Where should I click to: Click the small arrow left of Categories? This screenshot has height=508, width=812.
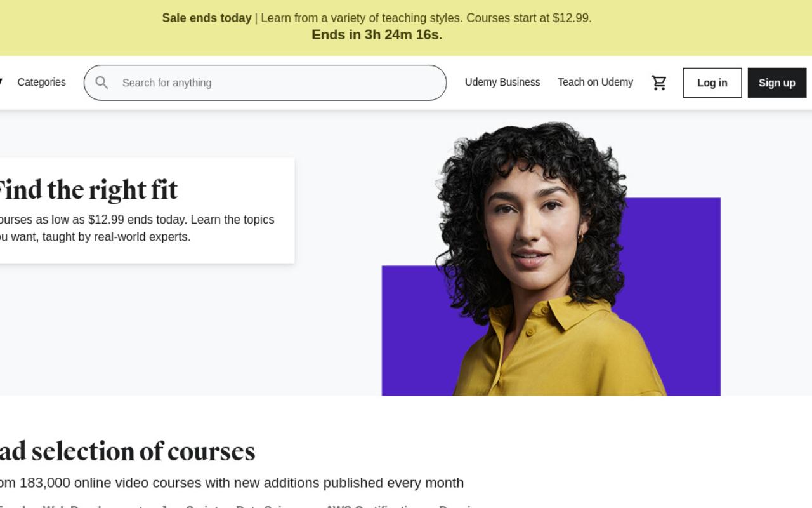click(x=1, y=82)
